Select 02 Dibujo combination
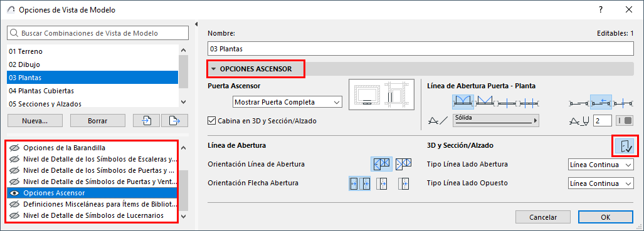Image resolution: width=644 pixels, height=231 pixels. click(x=93, y=64)
